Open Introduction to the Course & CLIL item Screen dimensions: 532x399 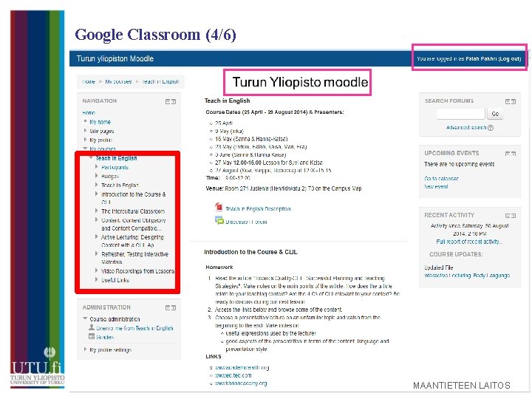tap(133, 198)
